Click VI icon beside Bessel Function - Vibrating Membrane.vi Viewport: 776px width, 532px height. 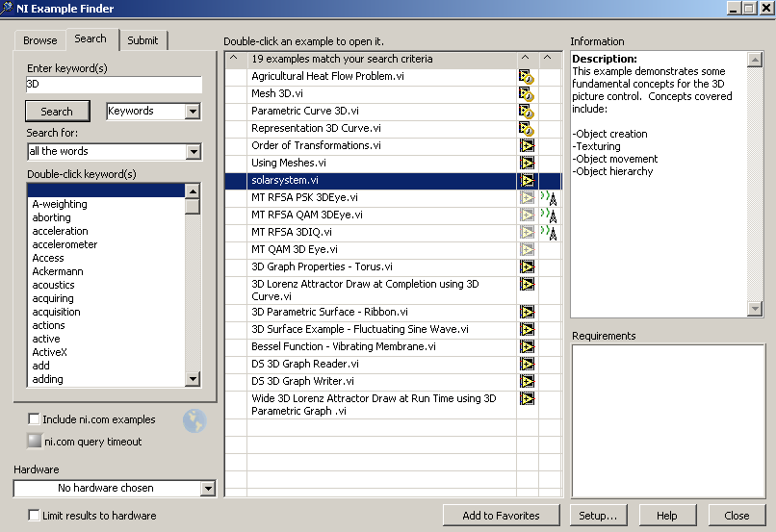click(x=527, y=347)
